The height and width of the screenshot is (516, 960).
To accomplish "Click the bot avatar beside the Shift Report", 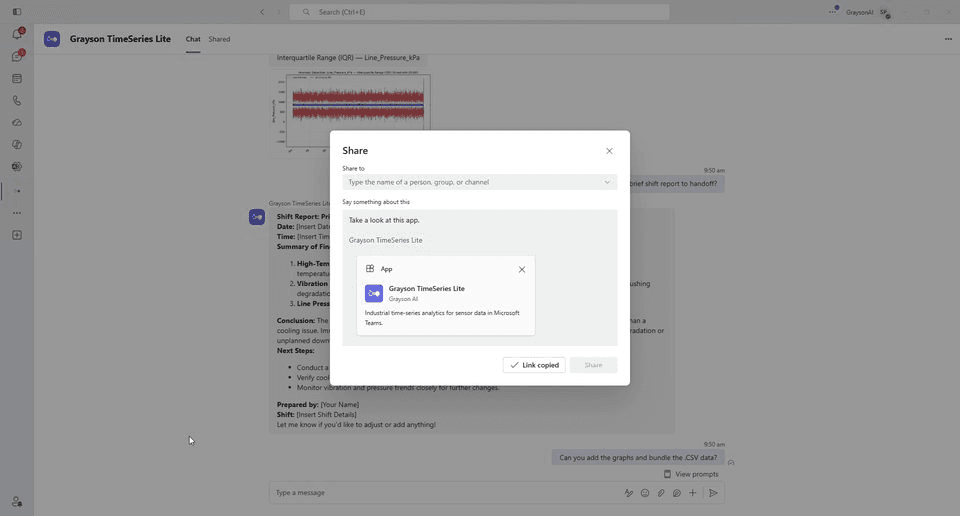I will [257, 217].
